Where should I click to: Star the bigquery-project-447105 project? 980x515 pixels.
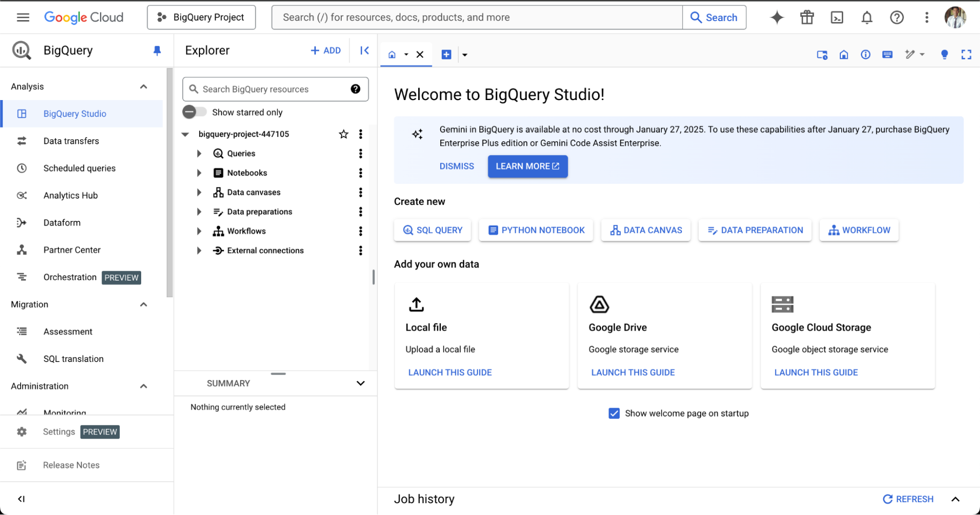click(x=344, y=134)
